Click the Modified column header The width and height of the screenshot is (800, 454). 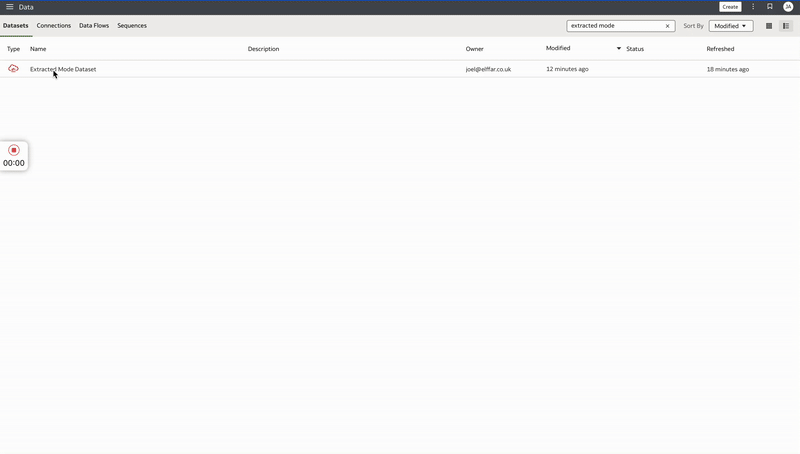coord(558,48)
